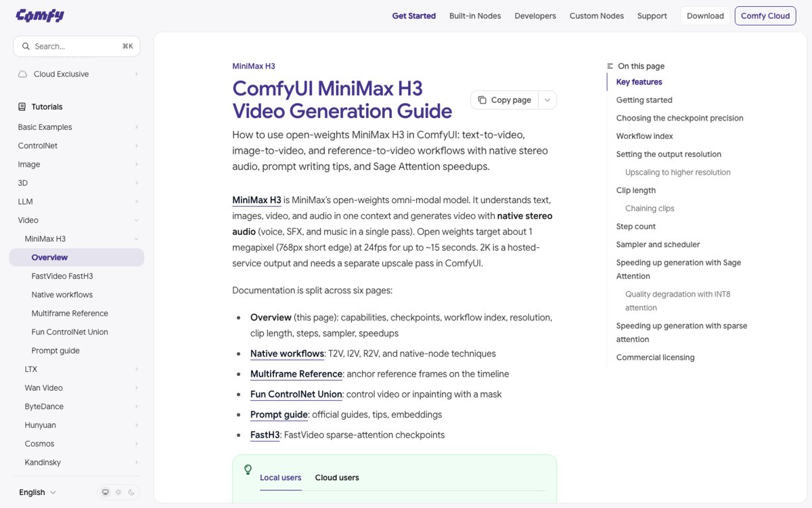Go to the Developers navigation tab

click(535, 16)
